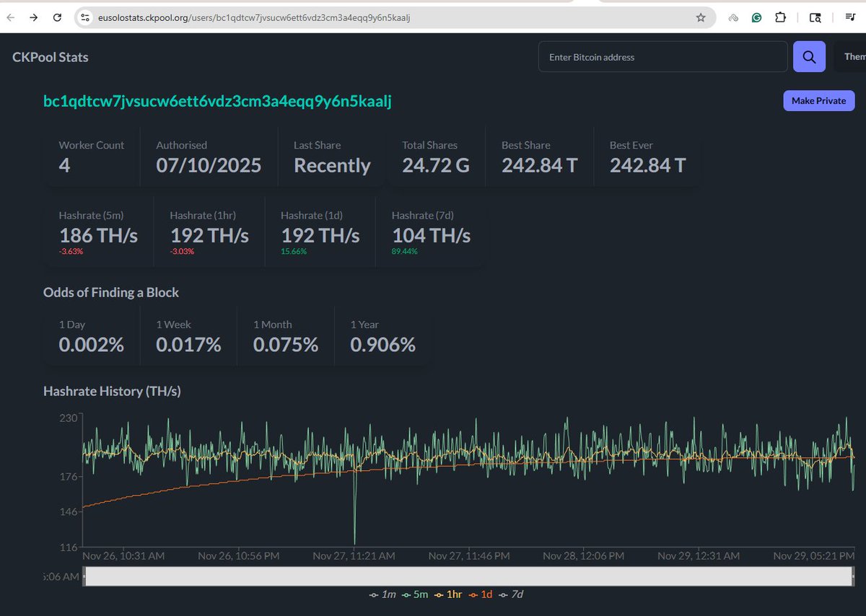This screenshot has width=866, height=616.
Task: Click the 1 Week odds 0.017%
Action: point(188,345)
